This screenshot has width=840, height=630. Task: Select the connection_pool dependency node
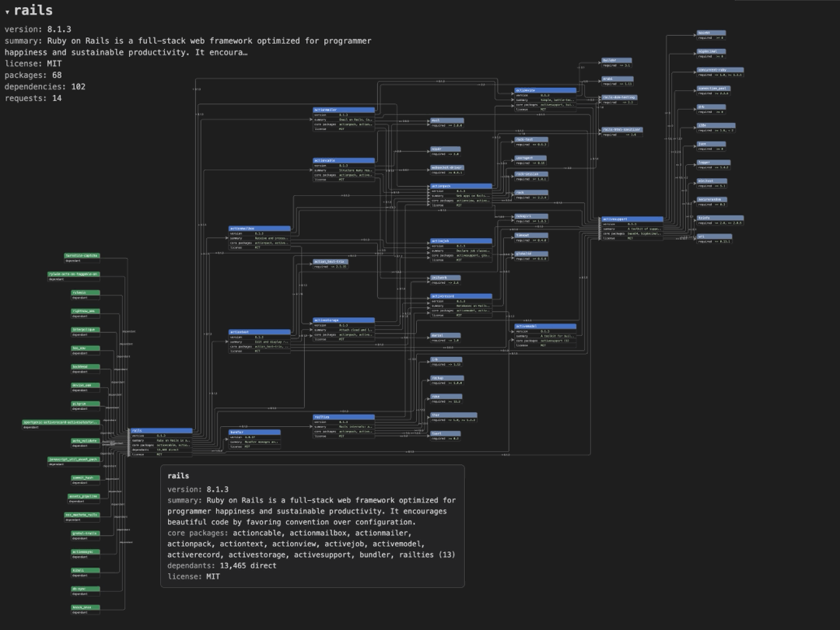coord(713,90)
